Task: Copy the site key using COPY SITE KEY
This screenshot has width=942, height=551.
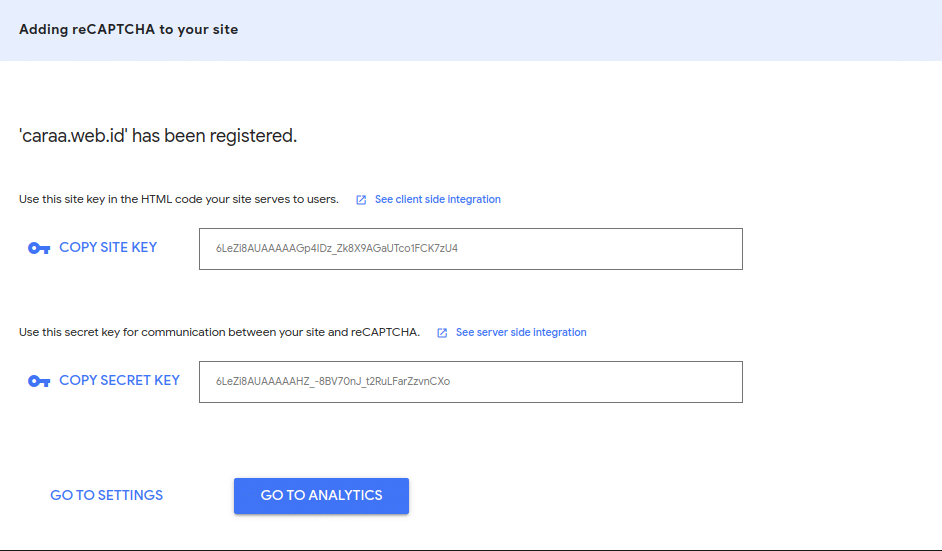Action: pyautogui.click(x=108, y=248)
